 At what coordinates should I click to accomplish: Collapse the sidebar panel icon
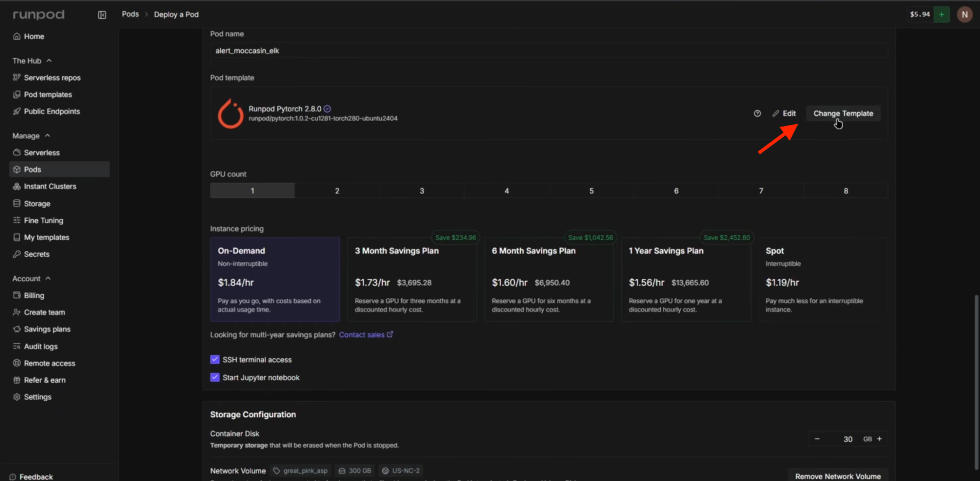pos(102,15)
